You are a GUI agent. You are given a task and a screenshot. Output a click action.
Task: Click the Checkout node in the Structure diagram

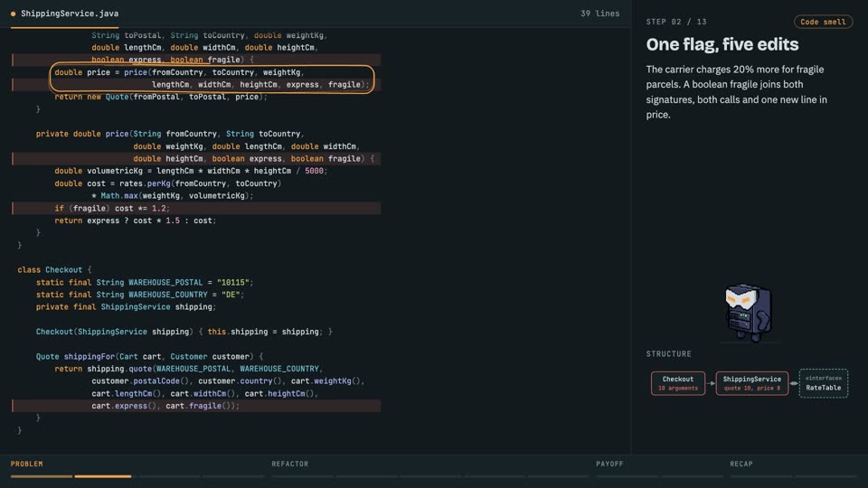pyautogui.click(x=678, y=383)
